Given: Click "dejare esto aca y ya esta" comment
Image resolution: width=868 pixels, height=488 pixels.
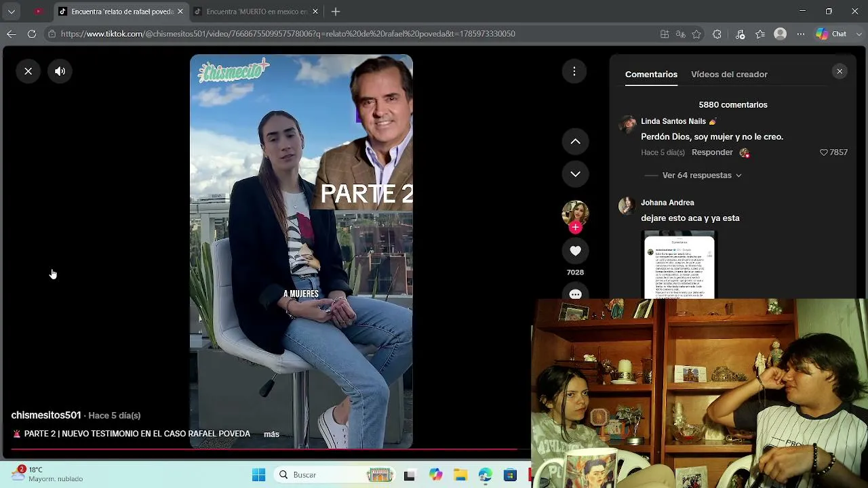Looking at the screenshot, I should click(690, 218).
